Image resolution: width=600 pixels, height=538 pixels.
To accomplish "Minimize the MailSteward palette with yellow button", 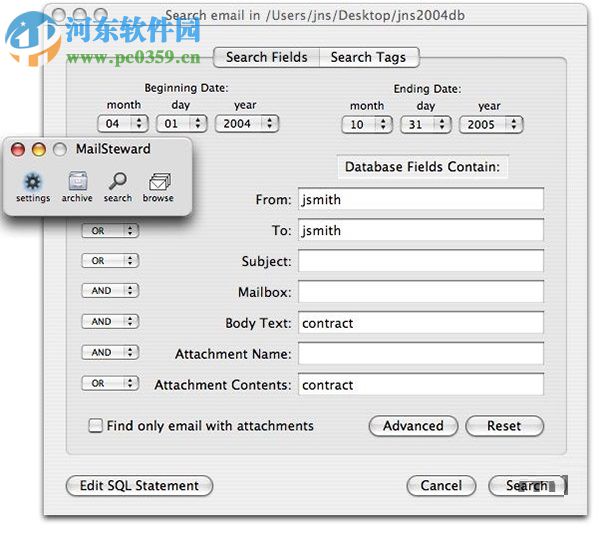I will pos(39,149).
